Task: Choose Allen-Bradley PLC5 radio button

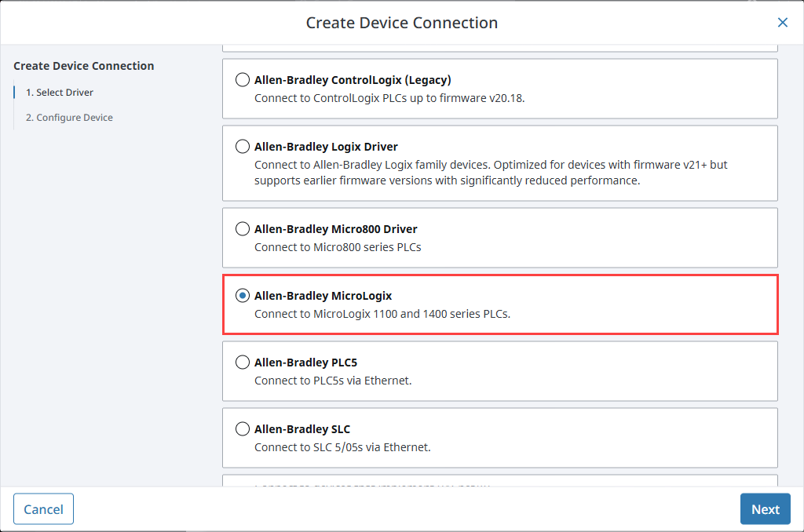Action: [243, 363]
